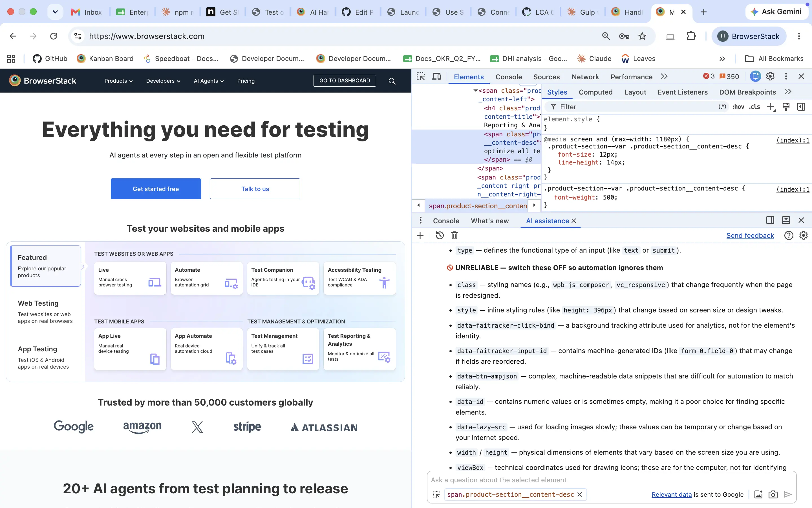812x508 pixels.
Task: Open the AI assistance chat history
Action: coord(440,236)
